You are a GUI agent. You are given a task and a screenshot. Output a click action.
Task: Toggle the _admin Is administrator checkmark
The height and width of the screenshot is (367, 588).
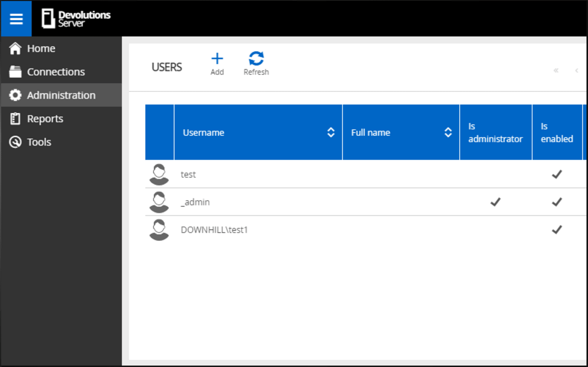click(495, 202)
